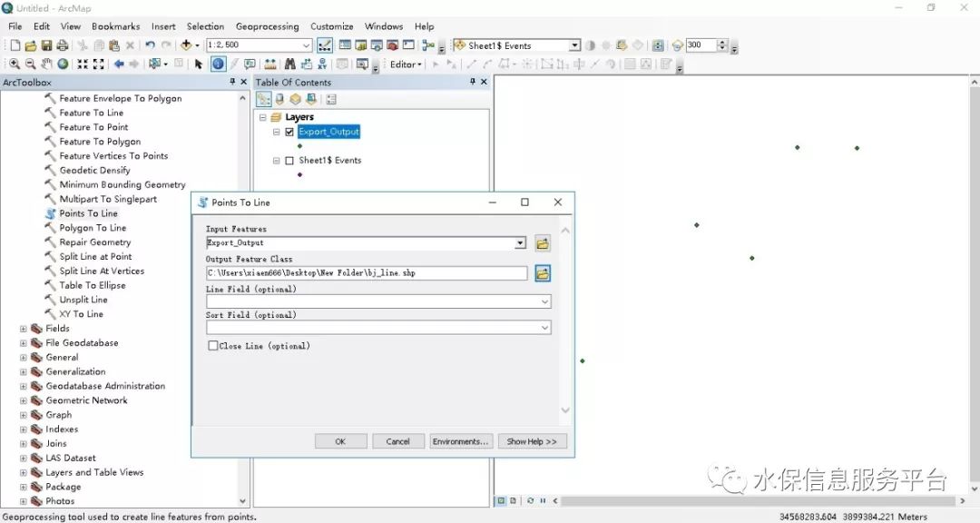Screen dimensions: 980x523
Task: Increase the 300 spinner value
Action: click(x=722, y=42)
